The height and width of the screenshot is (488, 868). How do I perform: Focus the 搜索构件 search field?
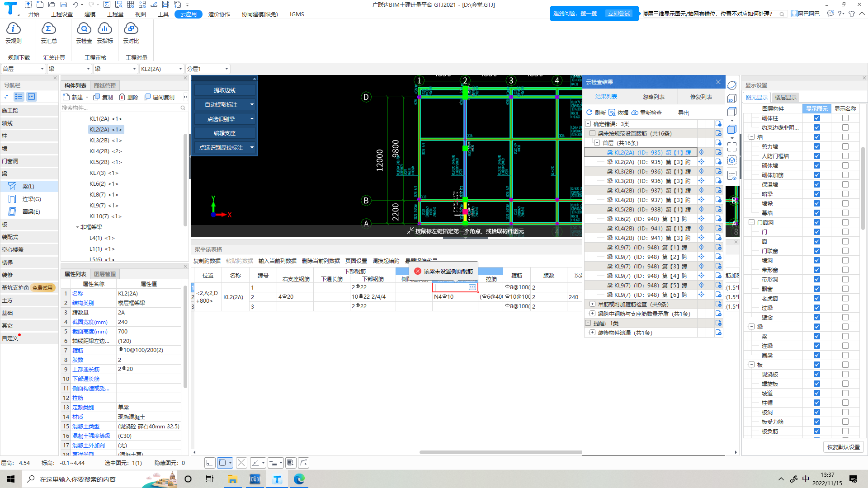tap(120, 108)
